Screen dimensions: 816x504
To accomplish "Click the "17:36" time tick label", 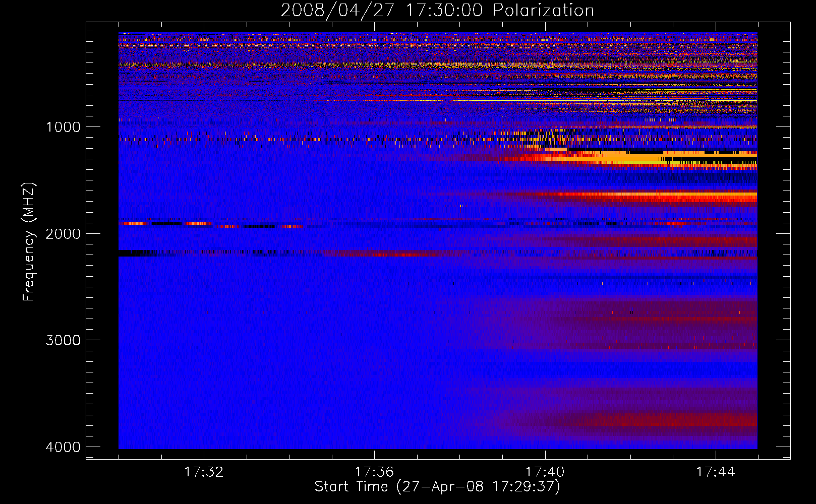I will pyautogui.click(x=374, y=472).
